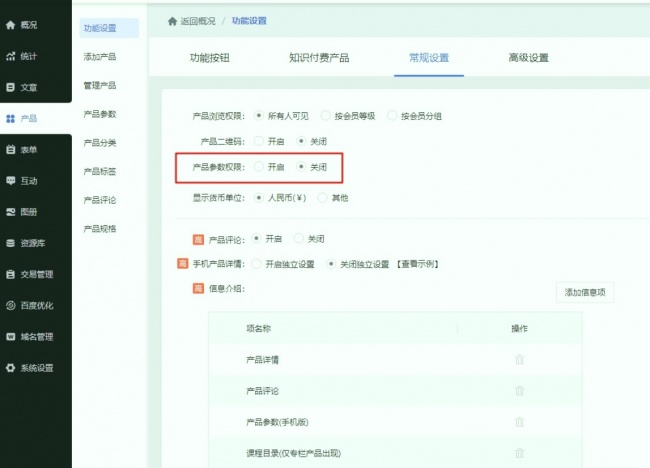Click the orange 高 badge beside 手机产品详情
Screen dimensions: 650x468
coord(182,264)
